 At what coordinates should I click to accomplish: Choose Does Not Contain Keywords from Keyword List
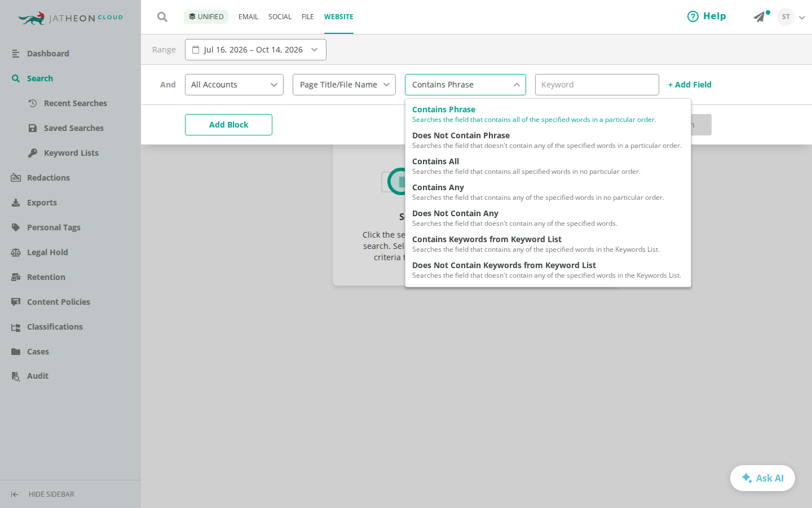point(548,270)
